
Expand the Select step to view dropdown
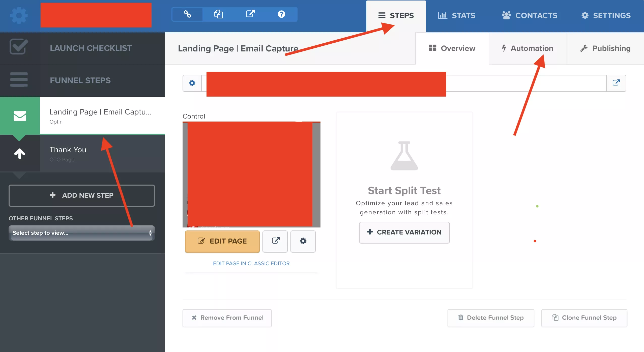click(82, 233)
